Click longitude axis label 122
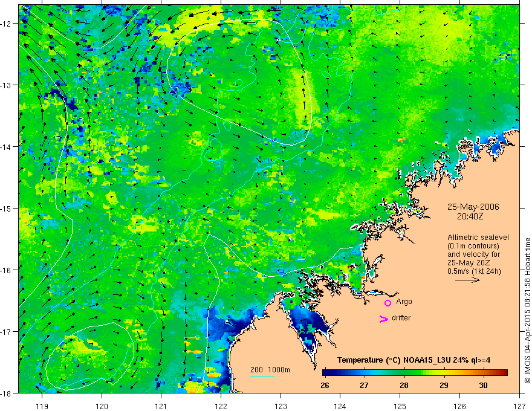This screenshot has width=532, height=411. (x=221, y=406)
